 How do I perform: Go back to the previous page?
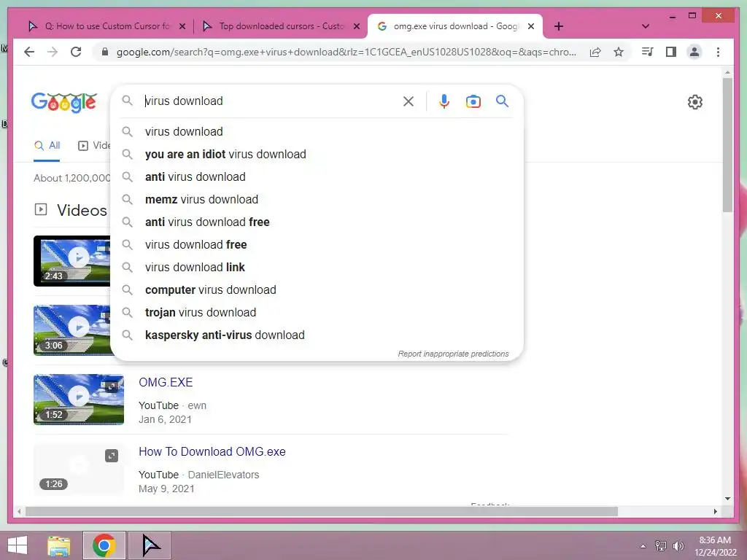(x=29, y=52)
